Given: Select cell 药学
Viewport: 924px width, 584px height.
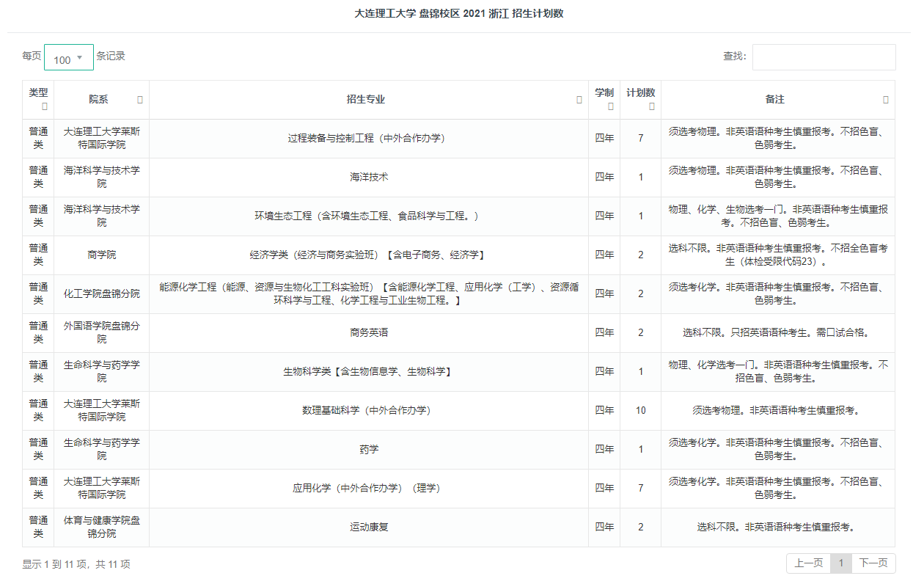Looking at the screenshot, I should [x=368, y=449].
